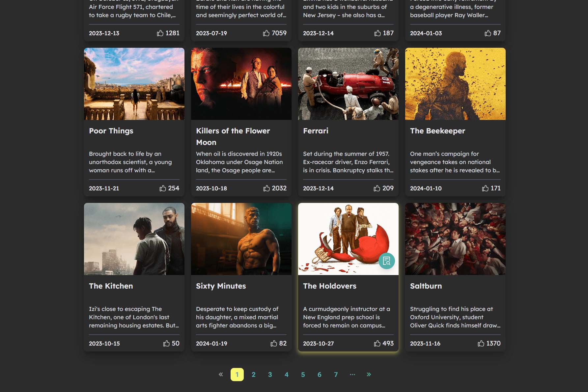Image resolution: width=588 pixels, height=392 pixels.
Task: Click like count 1370 on Saltburn
Action: coord(493,343)
